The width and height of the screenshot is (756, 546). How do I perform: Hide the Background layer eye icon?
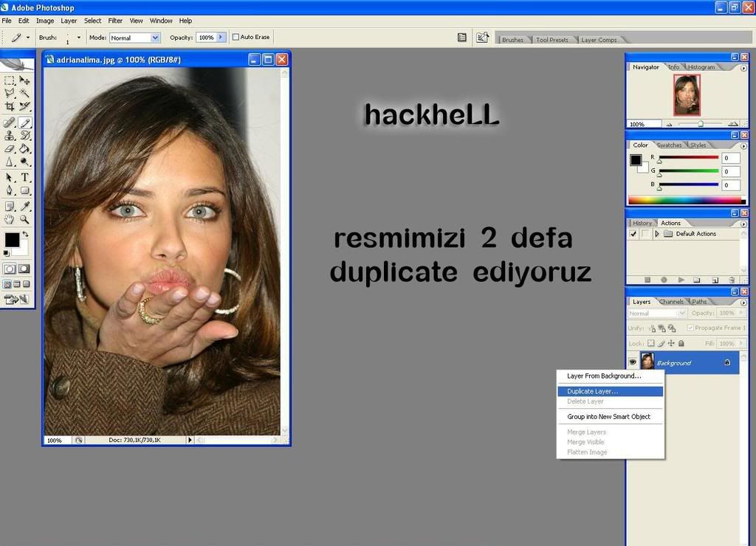point(633,362)
